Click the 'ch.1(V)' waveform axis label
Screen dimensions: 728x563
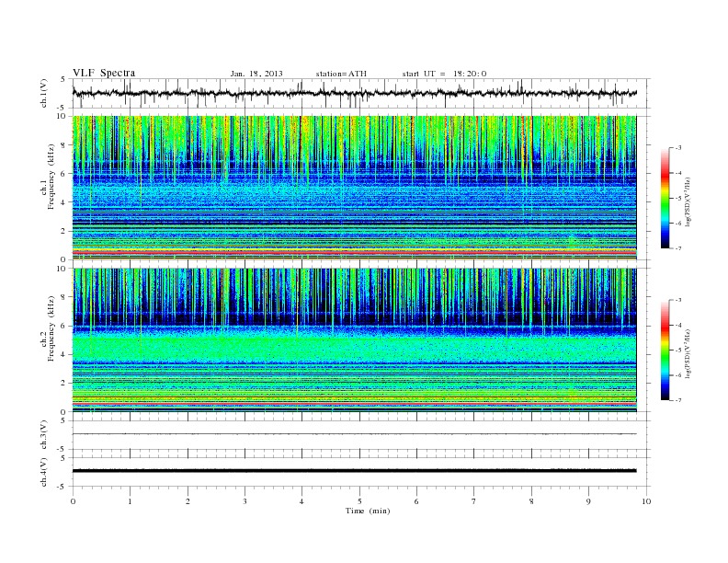tap(44, 93)
